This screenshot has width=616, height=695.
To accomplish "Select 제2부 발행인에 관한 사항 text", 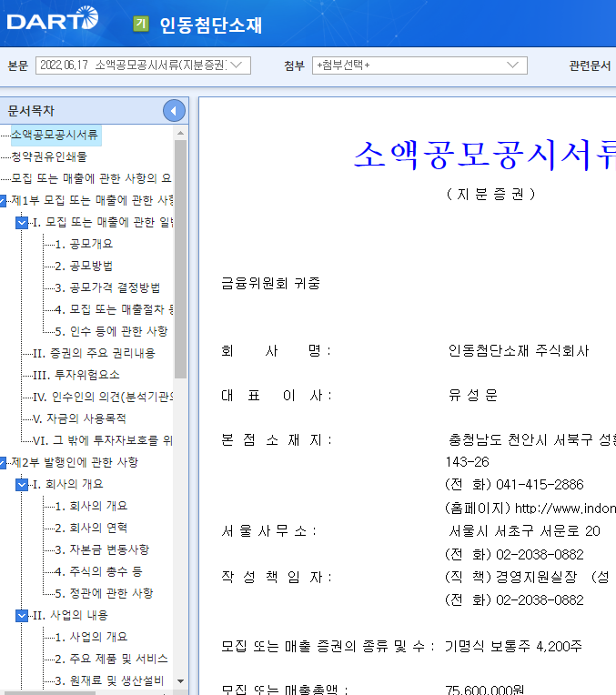I will 75,462.
